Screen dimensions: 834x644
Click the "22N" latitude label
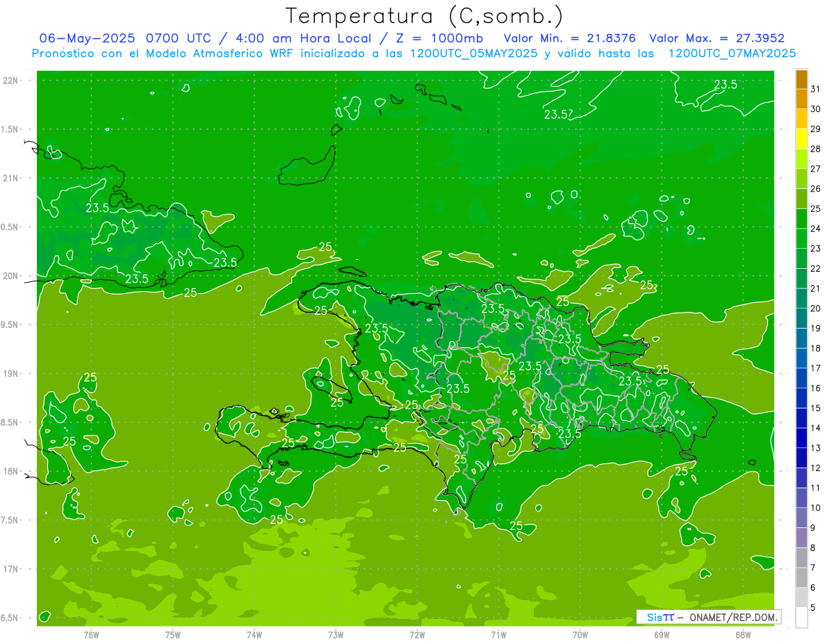10,80
